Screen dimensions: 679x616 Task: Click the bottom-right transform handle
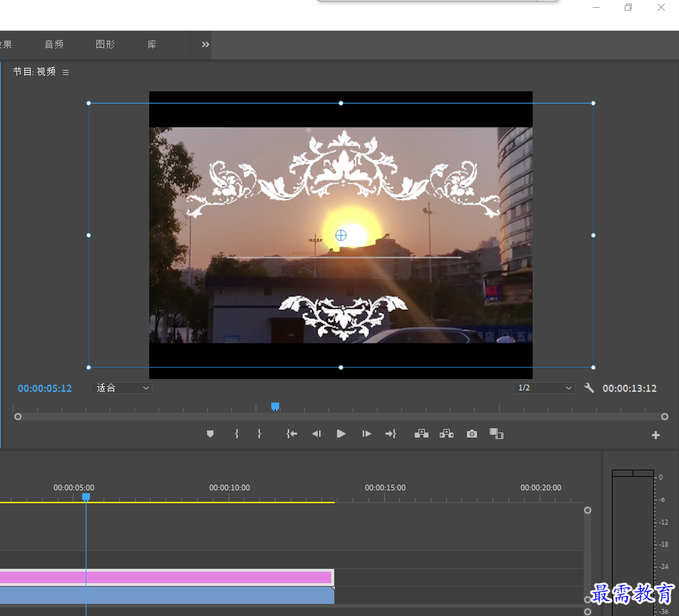click(593, 367)
